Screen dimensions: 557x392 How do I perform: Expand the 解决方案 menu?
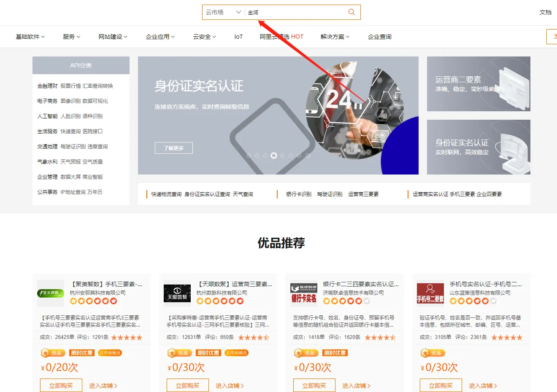(335, 37)
